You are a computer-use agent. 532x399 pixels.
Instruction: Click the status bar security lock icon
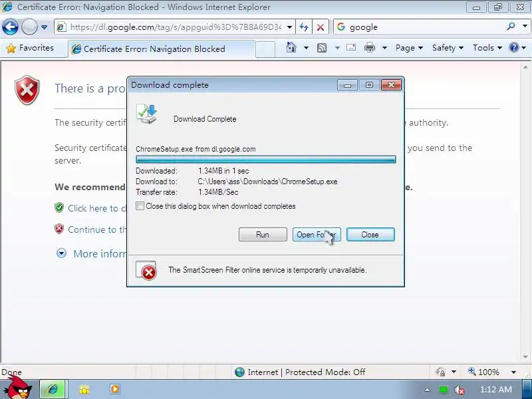tap(440, 372)
